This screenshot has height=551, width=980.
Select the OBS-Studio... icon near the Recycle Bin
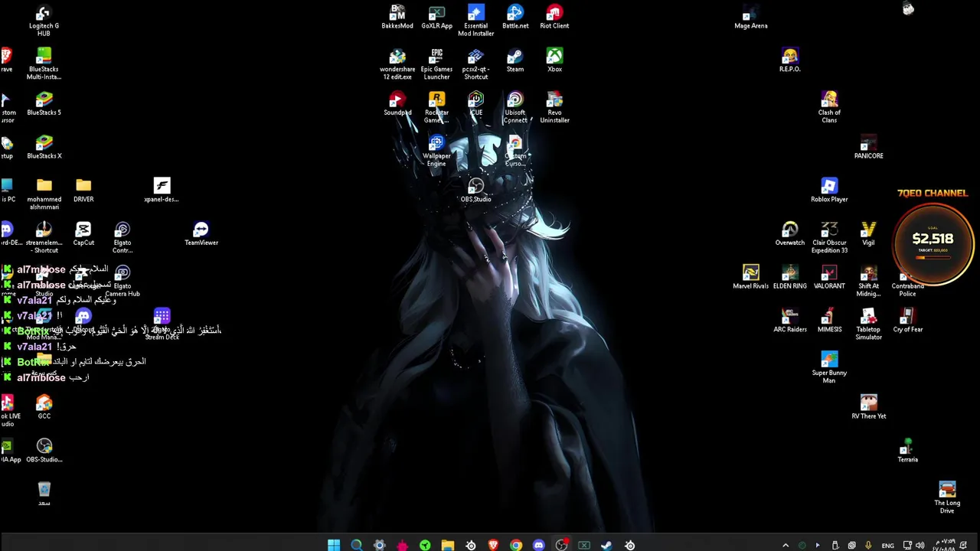coord(44,451)
